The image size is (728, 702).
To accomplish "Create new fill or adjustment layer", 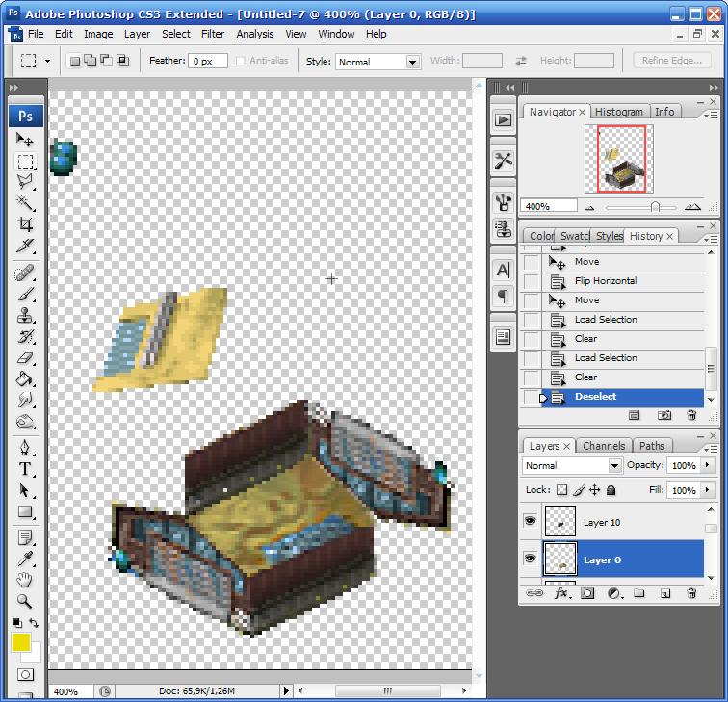I will coord(614,593).
